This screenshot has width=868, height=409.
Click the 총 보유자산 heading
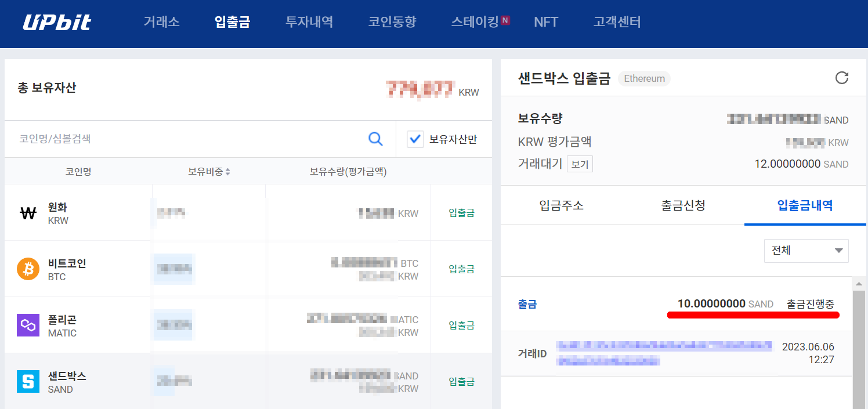click(x=47, y=88)
